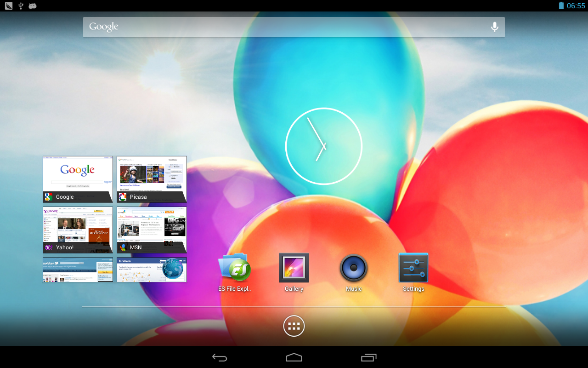
Task: Tap the 06:55 clock in status bar
Action: tap(576, 6)
